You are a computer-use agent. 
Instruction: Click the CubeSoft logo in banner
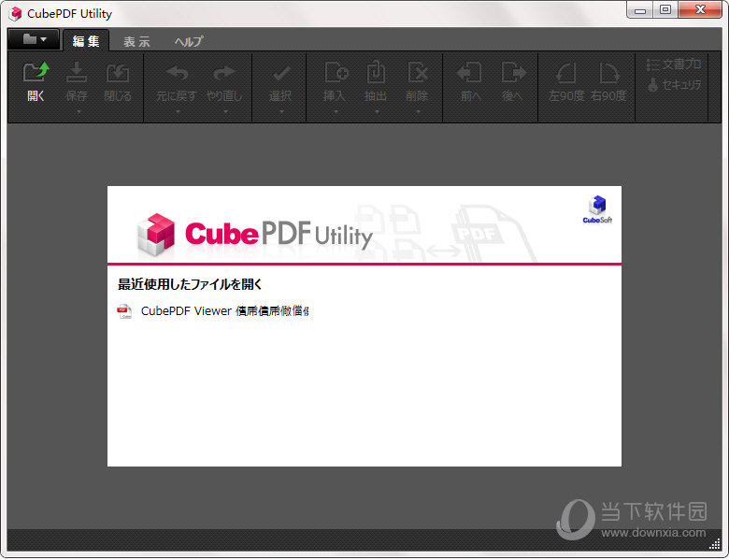[597, 209]
